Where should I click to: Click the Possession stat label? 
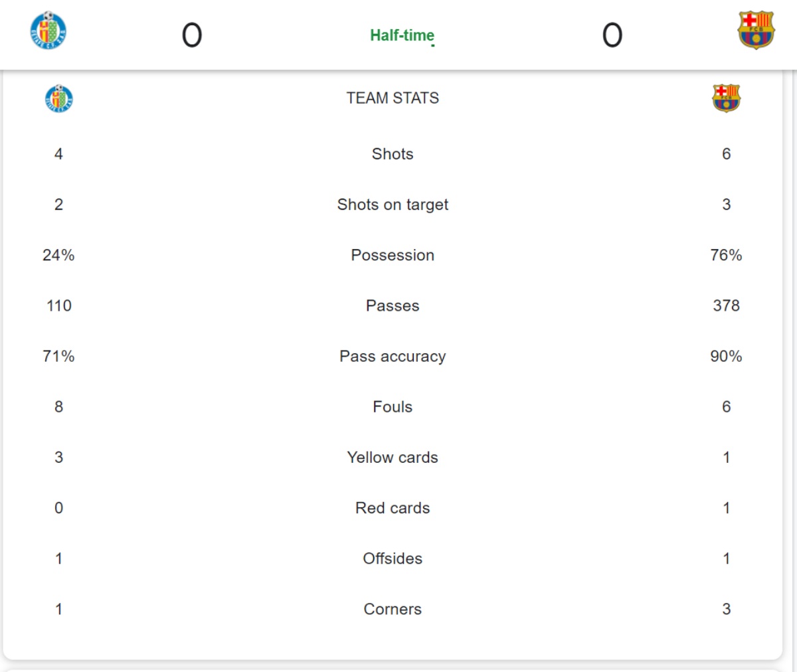pyautogui.click(x=393, y=255)
